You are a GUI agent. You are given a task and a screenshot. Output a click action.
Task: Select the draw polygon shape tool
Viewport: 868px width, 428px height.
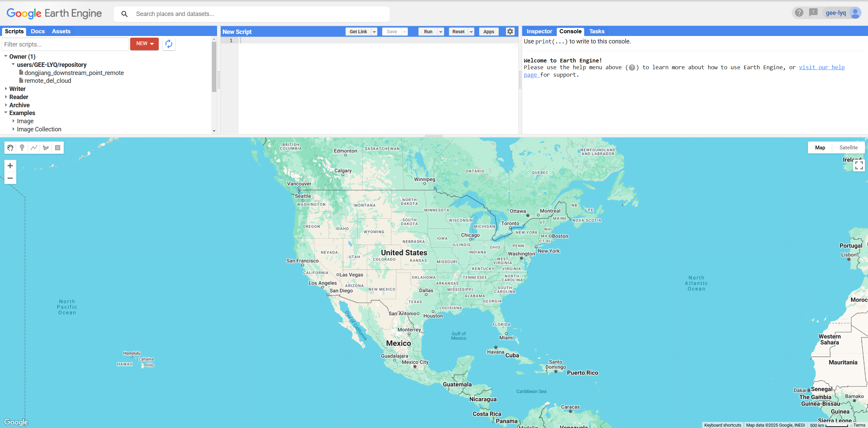click(46, 148)
